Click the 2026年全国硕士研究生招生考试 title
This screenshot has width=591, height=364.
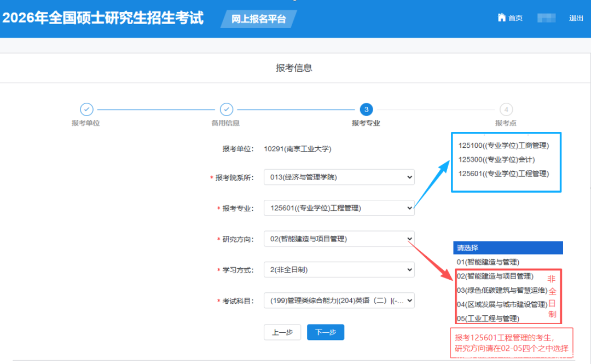(103, 18)
